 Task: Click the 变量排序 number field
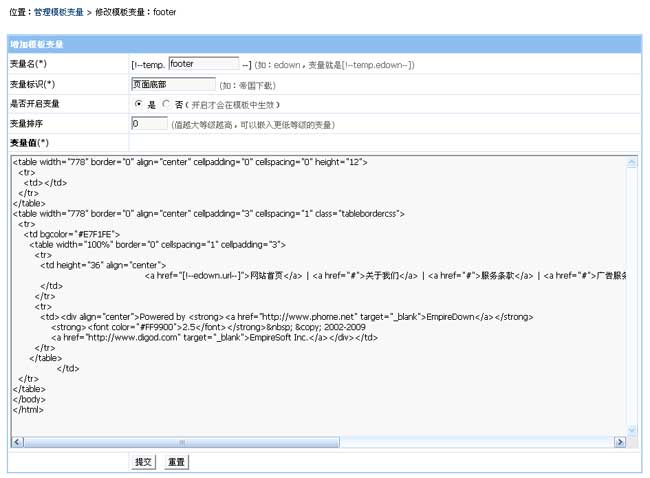tap(149, 124)
